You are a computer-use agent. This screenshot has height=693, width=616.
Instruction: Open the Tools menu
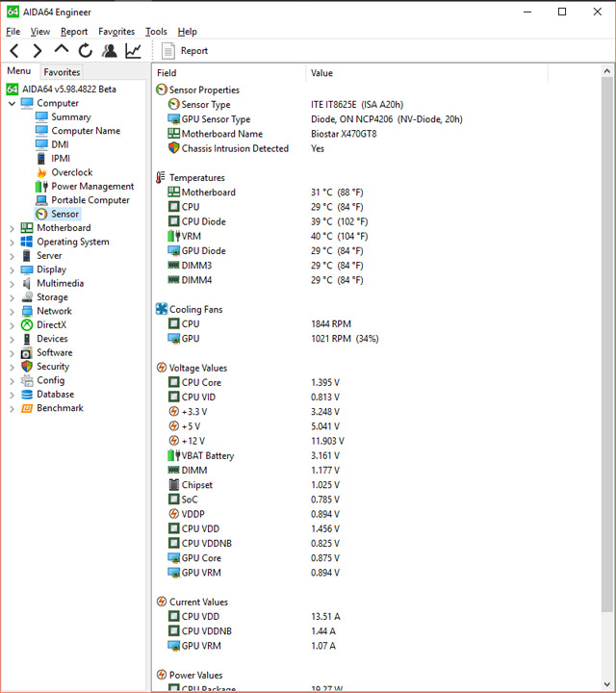pyautogui.click(x=156, y=32)
